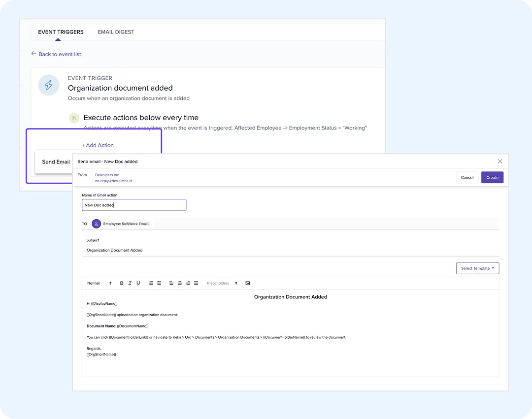Open the Select Template dropdown

coord(477,268)
